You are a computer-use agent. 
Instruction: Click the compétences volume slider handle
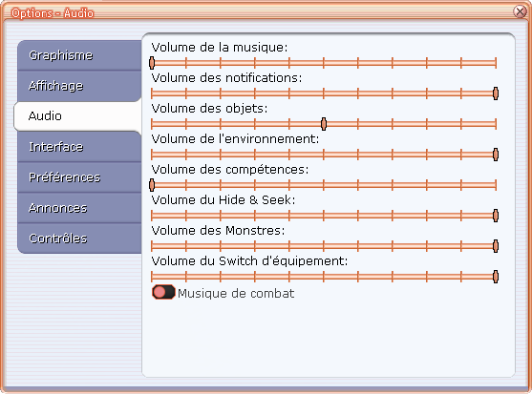pos(152,185)
